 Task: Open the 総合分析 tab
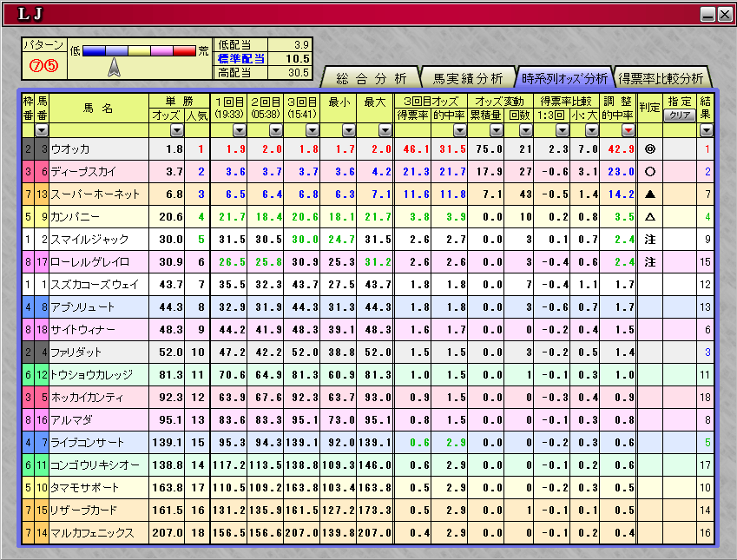[372, 78]
